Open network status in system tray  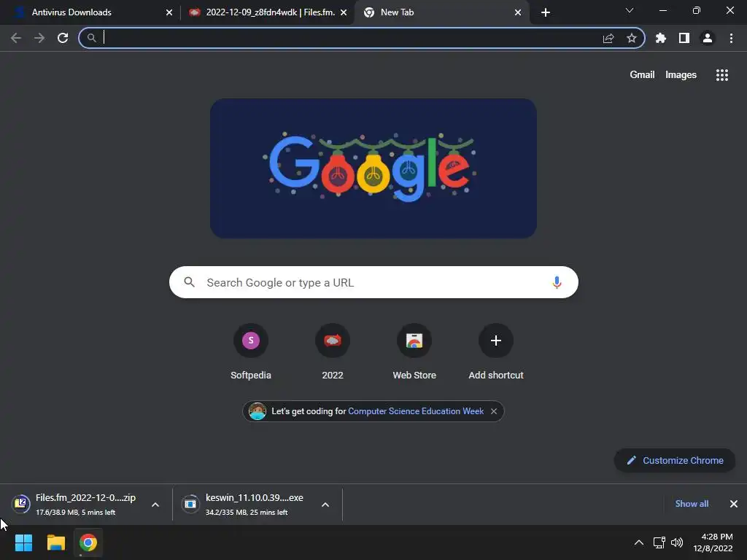pos(659,542)
